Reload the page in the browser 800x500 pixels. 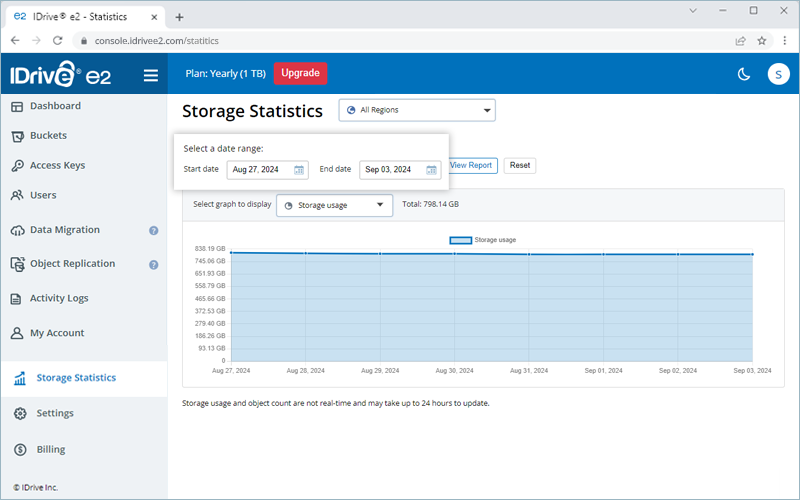58,41
